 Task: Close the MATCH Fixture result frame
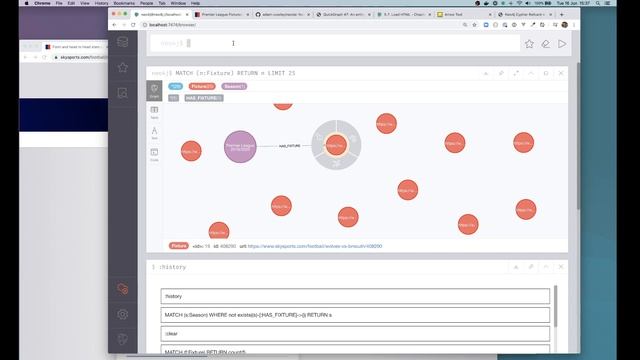click(561, 73)
